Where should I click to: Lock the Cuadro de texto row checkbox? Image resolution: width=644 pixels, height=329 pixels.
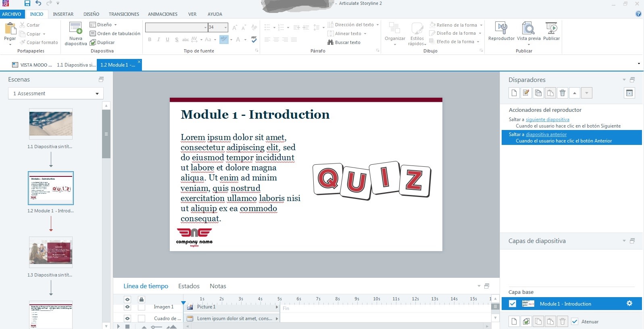point(142,319)
